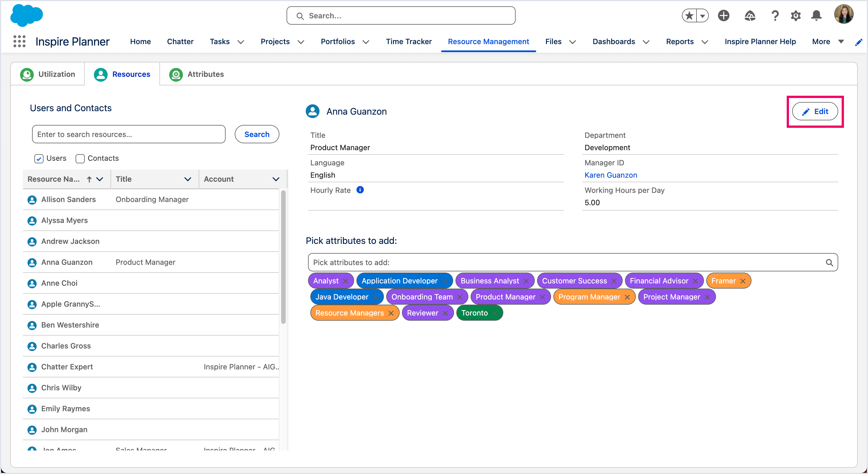Viewport: 868px width, 474px height.
Task: Switch to the Utilization tab
Action: (x=48, y=74)
